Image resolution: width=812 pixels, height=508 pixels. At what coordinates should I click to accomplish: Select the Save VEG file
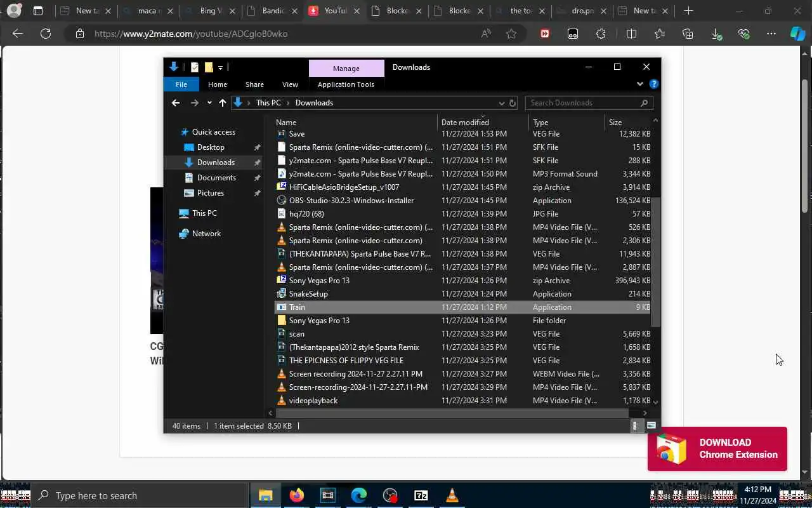296,134
